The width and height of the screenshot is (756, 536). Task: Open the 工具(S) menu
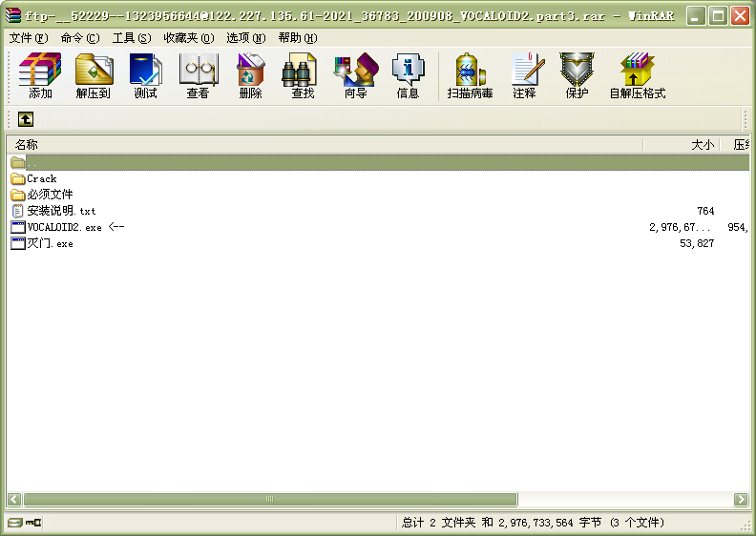click(131, 37)
